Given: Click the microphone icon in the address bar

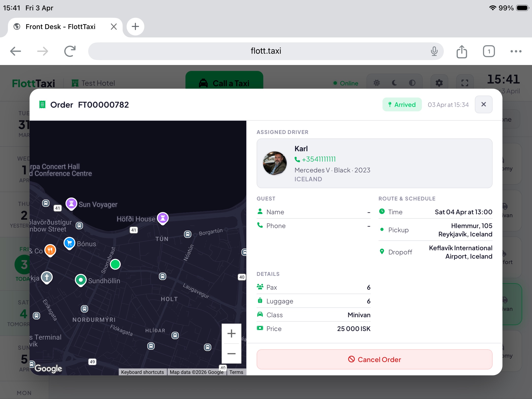Looking at the screenshot, I should (x=434, y=51).
